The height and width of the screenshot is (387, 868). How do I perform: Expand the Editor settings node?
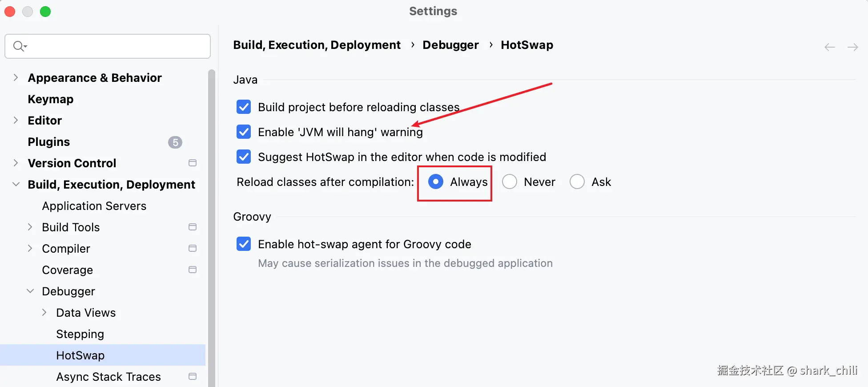(16, 121)
